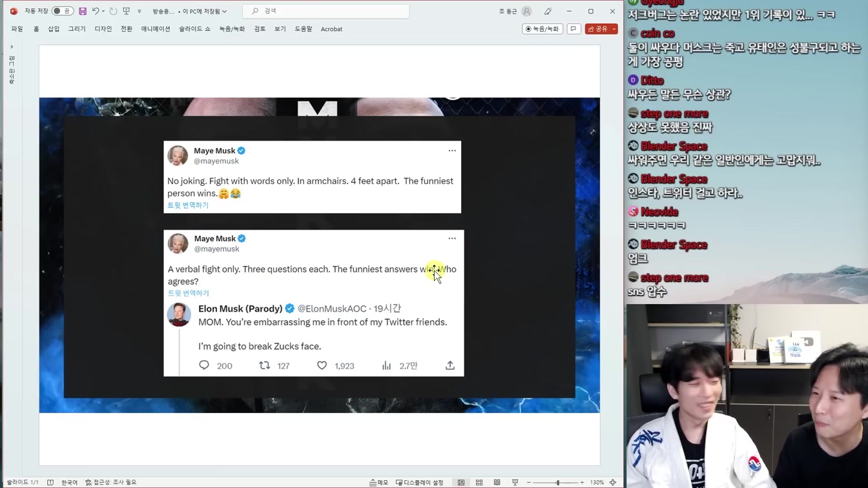Screen dimensions: 868x488
Task: Click the reply bubble icon with 200
Action: 204,365
